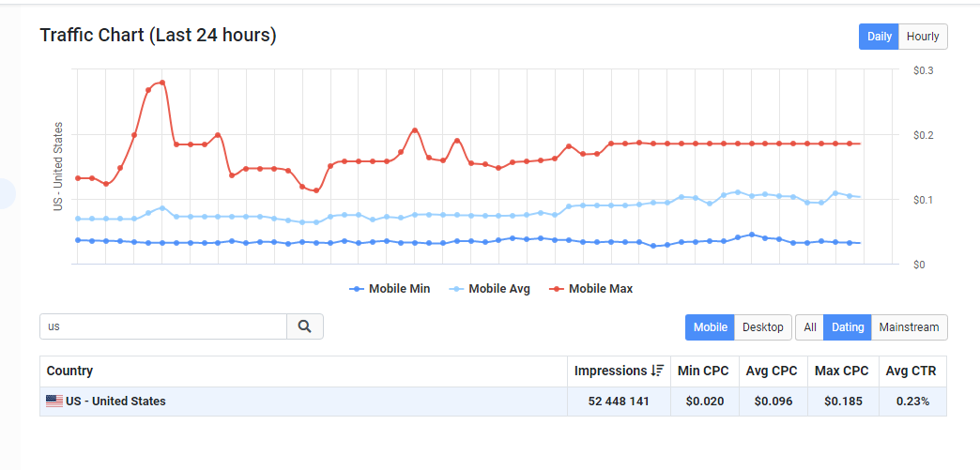Click the peak point on Mobile Max line

click(x=162, y=83)
